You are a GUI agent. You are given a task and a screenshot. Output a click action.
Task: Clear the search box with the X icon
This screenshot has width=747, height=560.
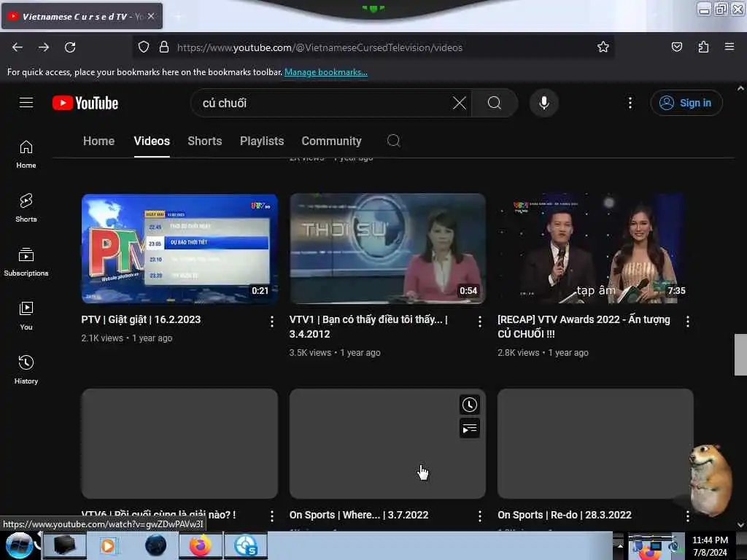[x=460, y=103]
